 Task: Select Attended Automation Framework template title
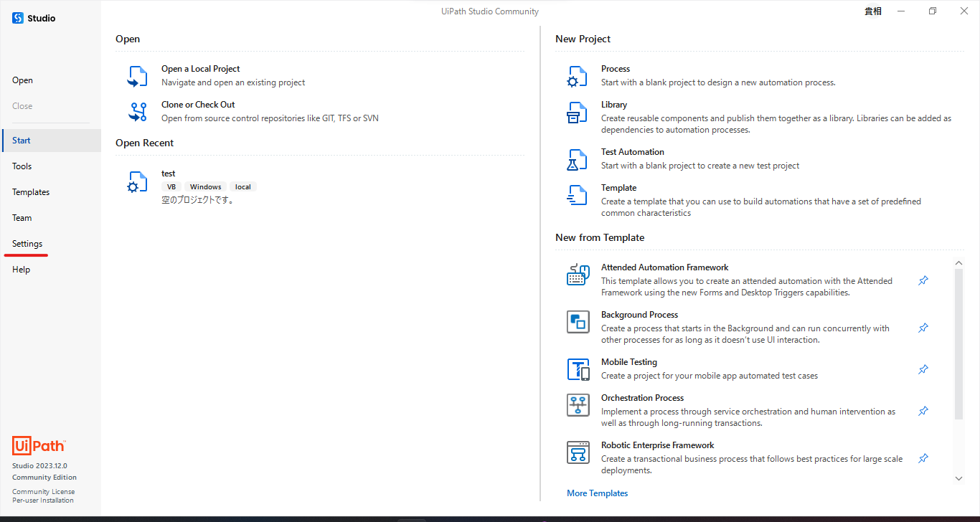(x=665, y=267)
